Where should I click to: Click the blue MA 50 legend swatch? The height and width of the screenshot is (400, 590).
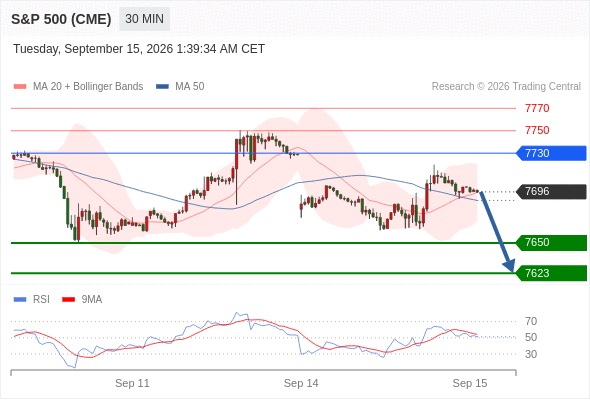162,87
